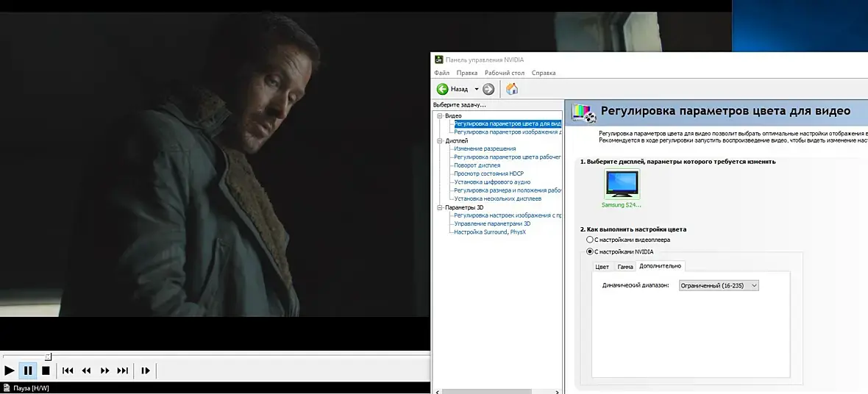Stop playback with the square Stop button
Screen dimensions: 868x394
(46, 370)
